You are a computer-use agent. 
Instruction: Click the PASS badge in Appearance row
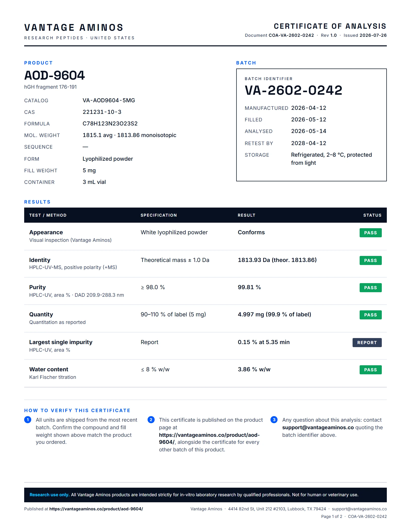click(370, 233)
